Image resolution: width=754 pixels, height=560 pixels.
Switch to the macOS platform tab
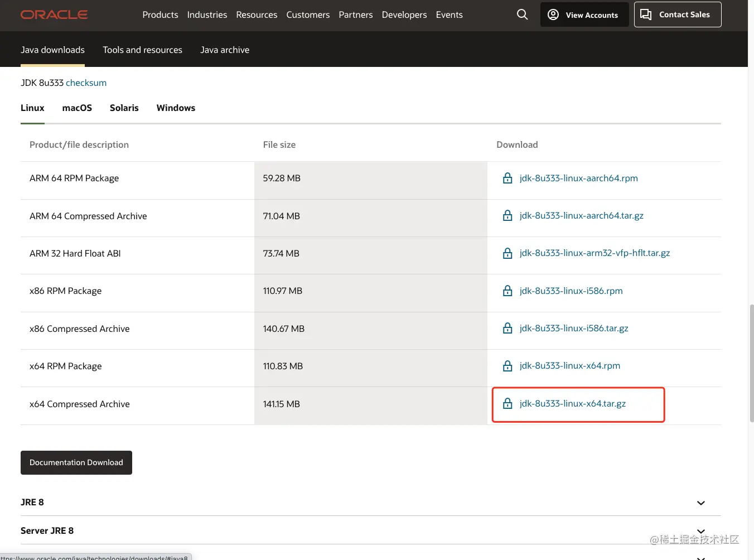click(x=77, y=108)
